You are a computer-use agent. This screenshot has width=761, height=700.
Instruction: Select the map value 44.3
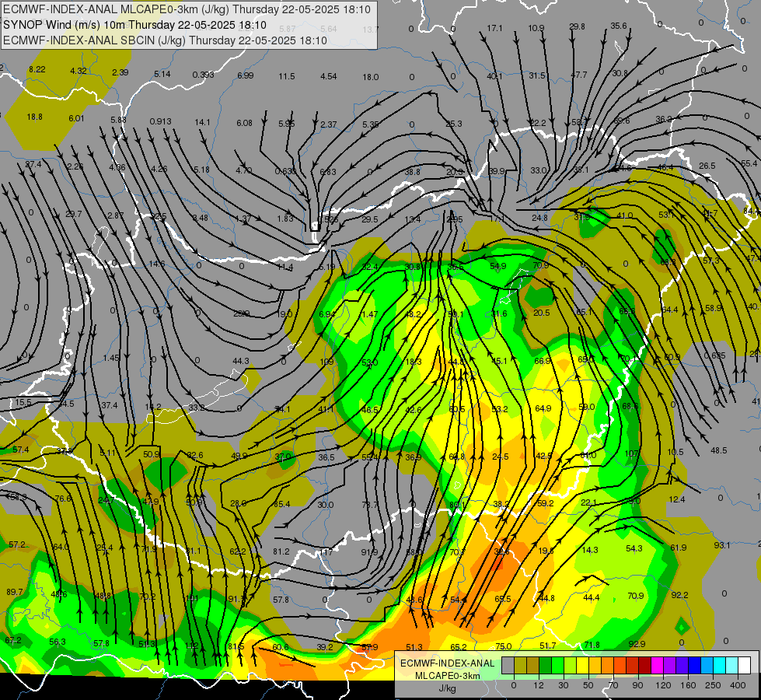tap(241, 361)
